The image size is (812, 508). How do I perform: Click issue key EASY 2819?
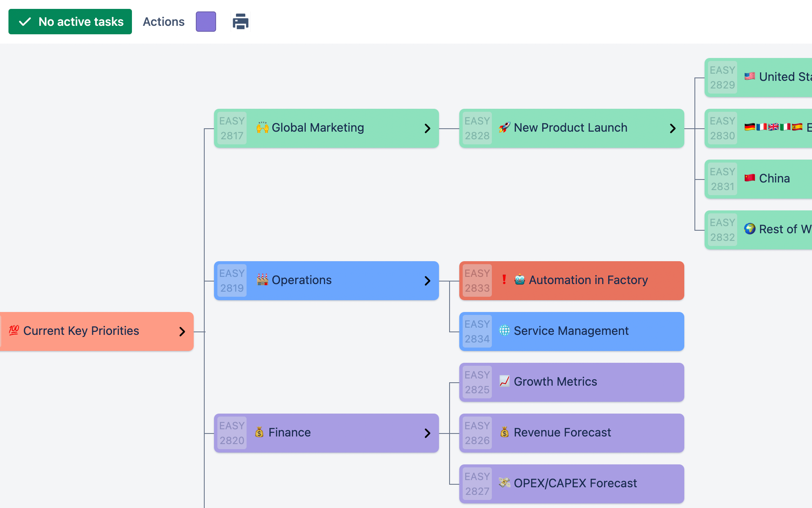point(232,281)
